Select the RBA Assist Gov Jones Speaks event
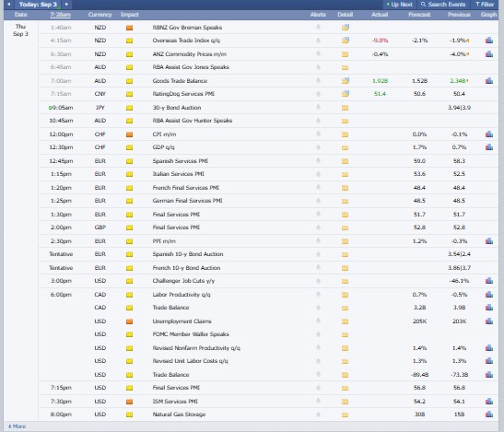 pos(191,67)
